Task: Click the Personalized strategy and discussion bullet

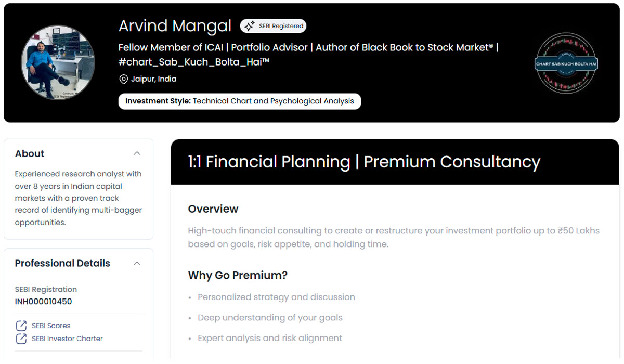Action: 276,297
